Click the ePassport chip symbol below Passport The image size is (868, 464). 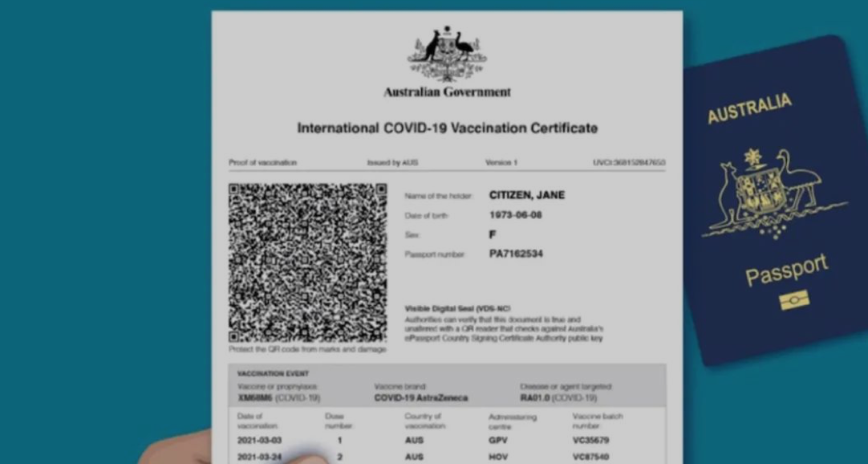pyautogui.click(x=794, y=300)
